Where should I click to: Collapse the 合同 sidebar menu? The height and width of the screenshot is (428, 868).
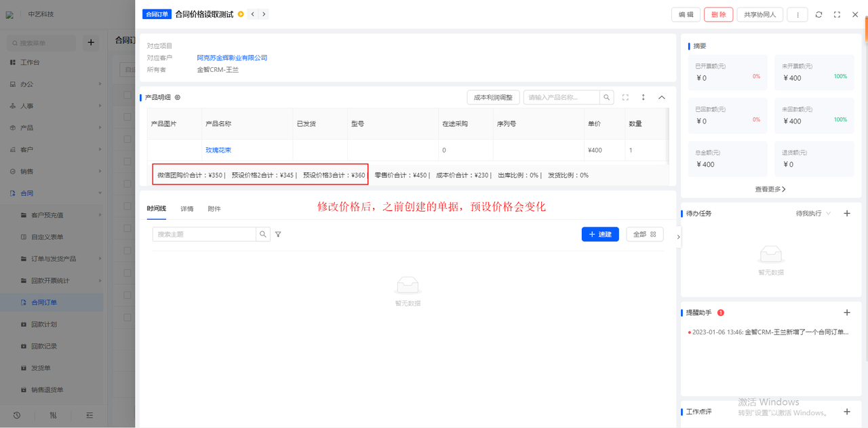(52, 193)
